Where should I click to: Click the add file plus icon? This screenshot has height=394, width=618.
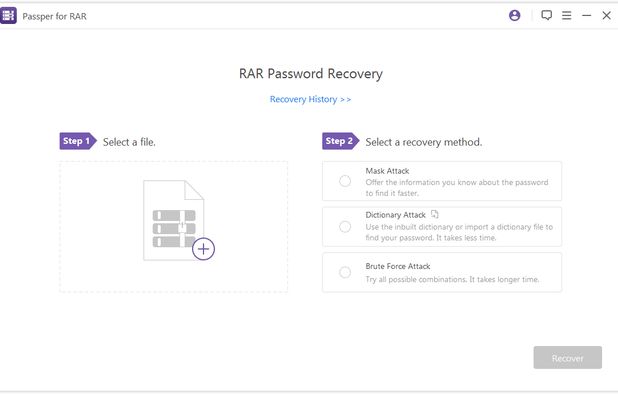click(203, 249)
